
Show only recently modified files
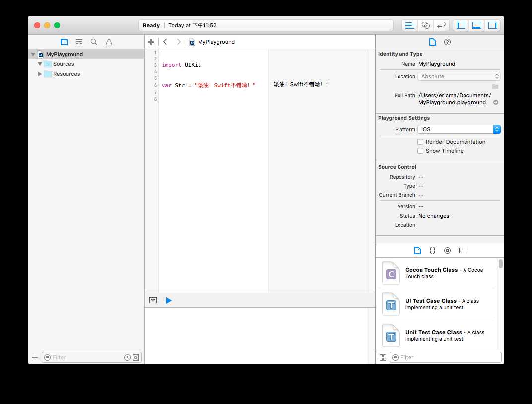click(127, 357)
